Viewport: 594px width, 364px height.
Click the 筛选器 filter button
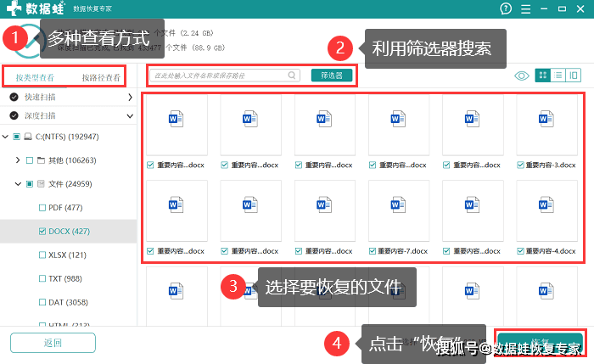pos(331,76)
